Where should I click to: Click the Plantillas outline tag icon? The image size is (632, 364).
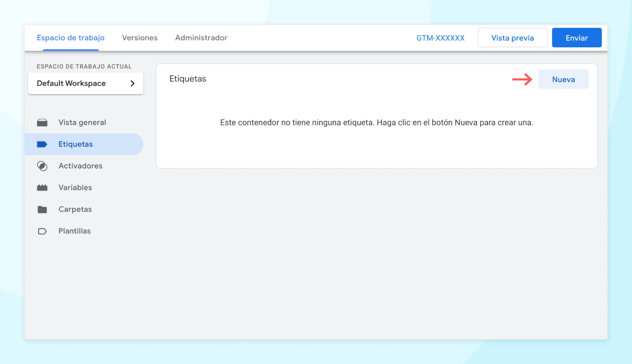tap(42, 231)
